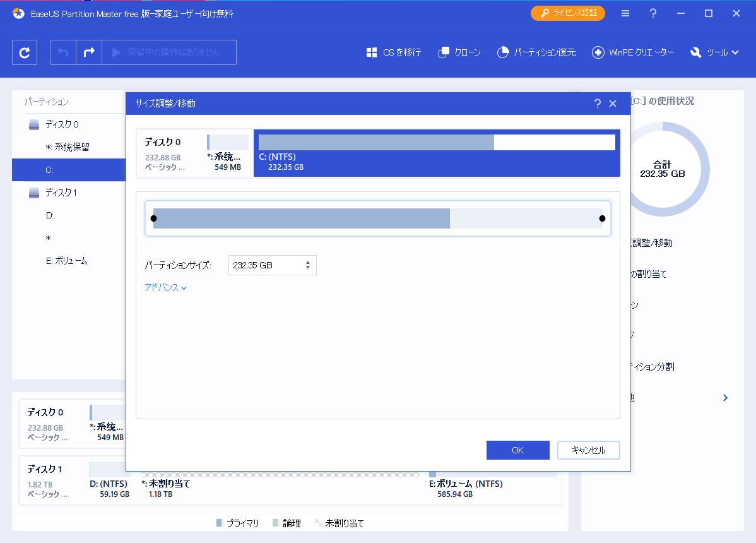Click the right chevron arrow in the side panel
756x543 pixels.
tap(725, 398)
